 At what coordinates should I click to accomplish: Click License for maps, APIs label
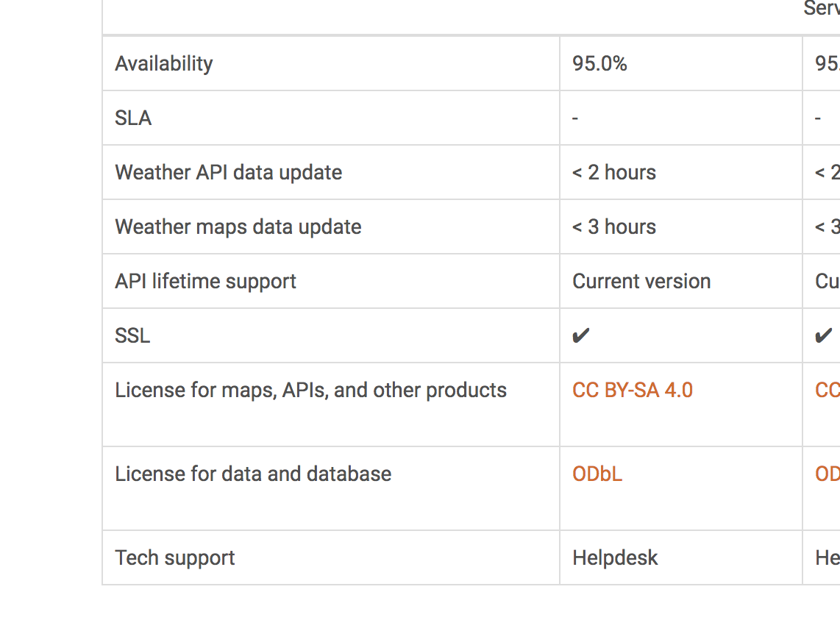[311, 391]
